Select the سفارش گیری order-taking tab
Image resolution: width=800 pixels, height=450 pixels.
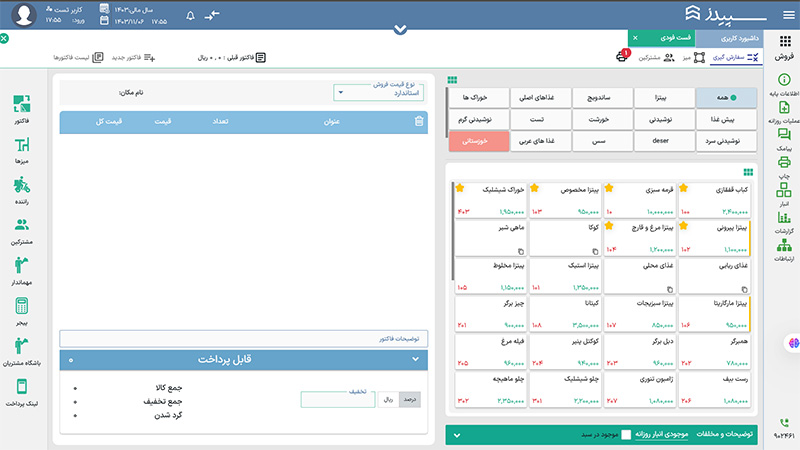(735, 58)
